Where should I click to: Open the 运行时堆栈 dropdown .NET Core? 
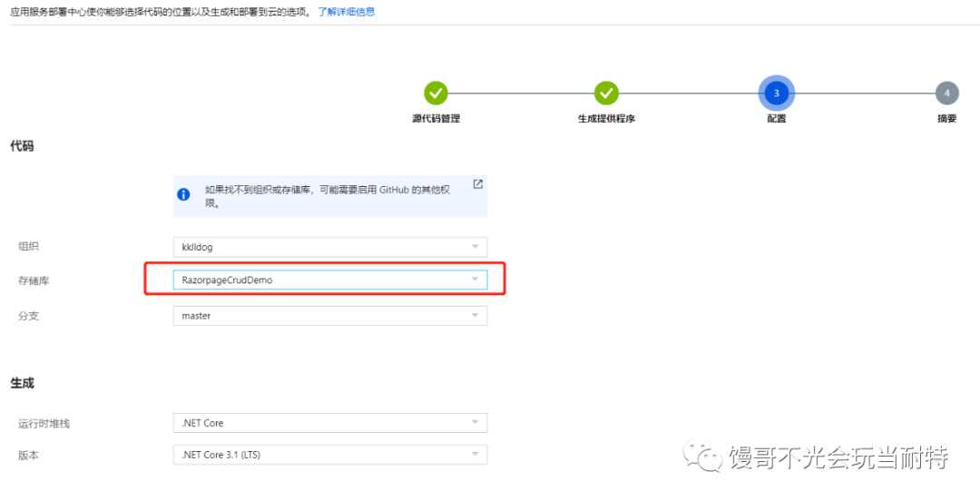coord(330,423)
